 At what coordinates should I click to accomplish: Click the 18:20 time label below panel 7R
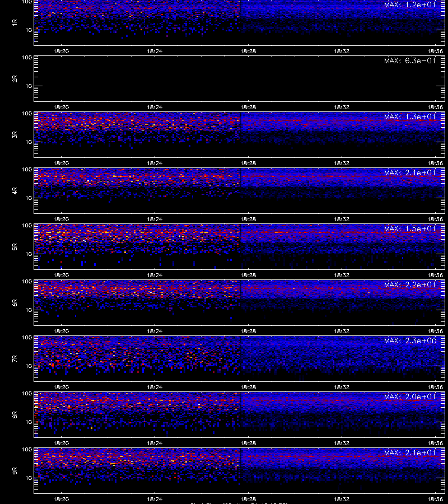tap(61, 388)
